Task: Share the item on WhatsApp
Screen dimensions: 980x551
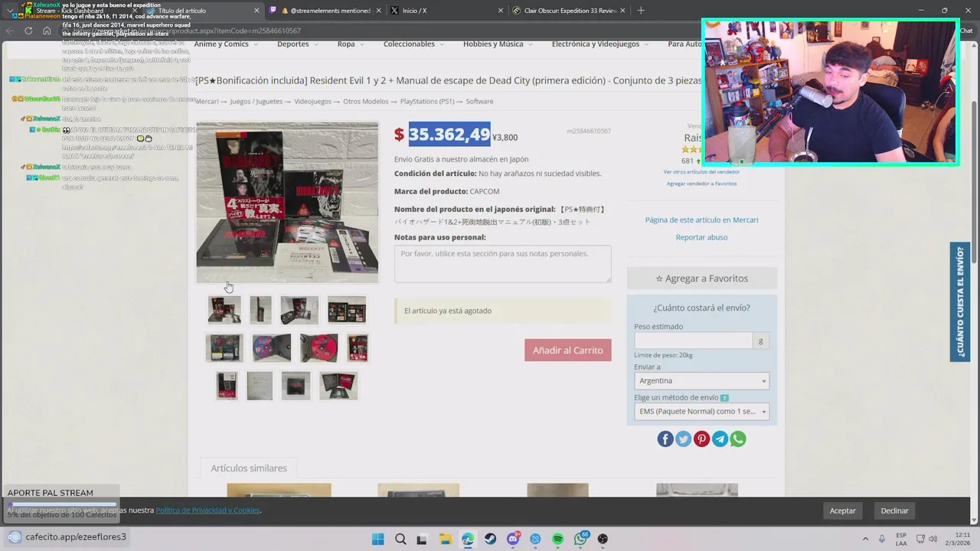Action: 738,439
